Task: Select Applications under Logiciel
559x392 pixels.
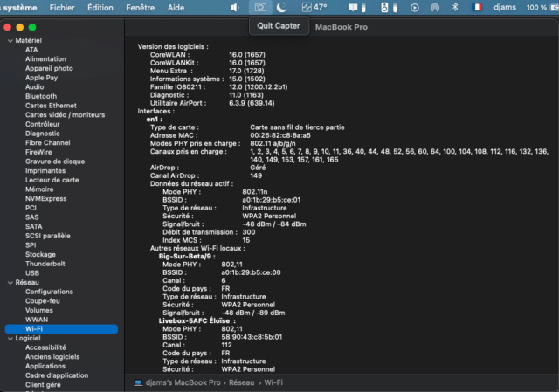Action: 45,366
